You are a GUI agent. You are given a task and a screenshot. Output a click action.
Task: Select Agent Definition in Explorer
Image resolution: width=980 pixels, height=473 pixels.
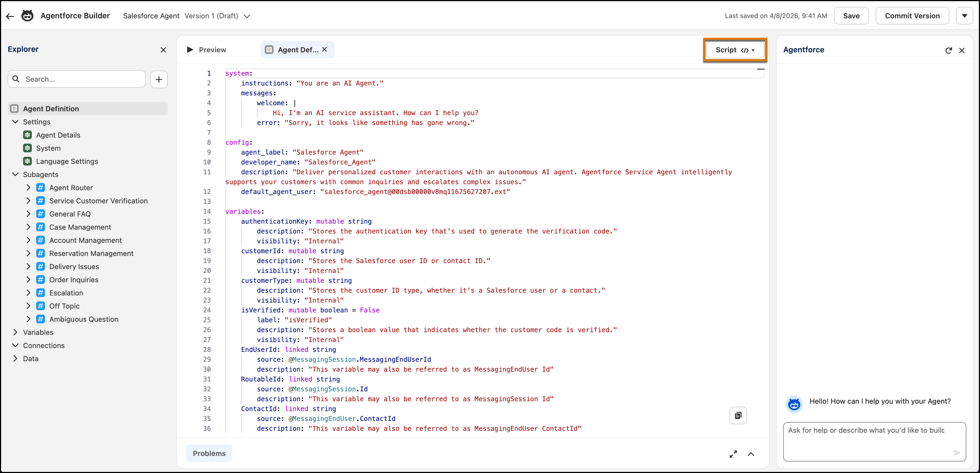click(x=87, y=109)
